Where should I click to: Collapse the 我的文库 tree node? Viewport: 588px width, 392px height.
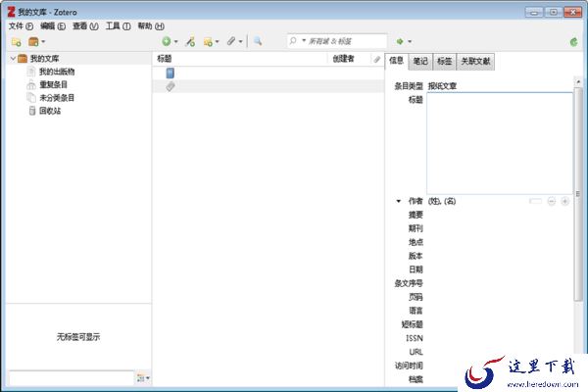tap(13, 59)
